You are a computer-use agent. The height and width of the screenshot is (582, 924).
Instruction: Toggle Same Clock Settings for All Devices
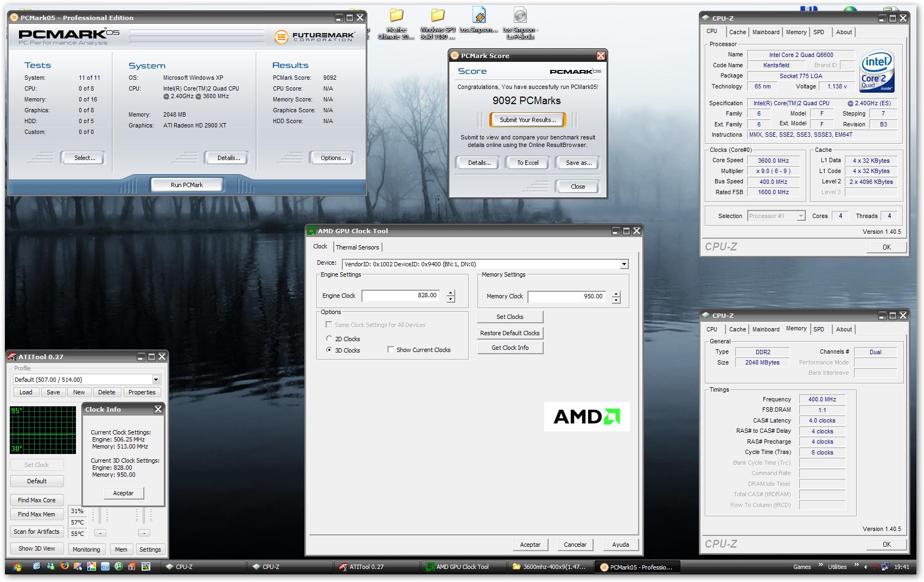pos(329,324)
